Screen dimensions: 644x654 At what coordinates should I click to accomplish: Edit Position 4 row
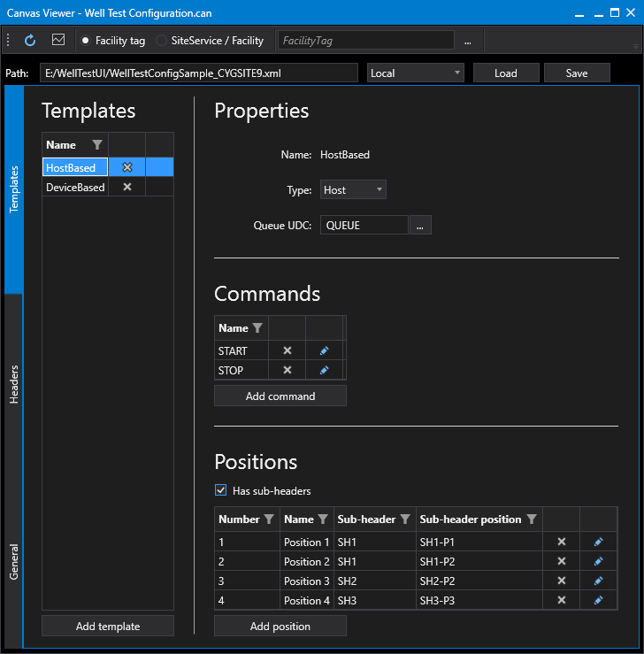point(598,600)
